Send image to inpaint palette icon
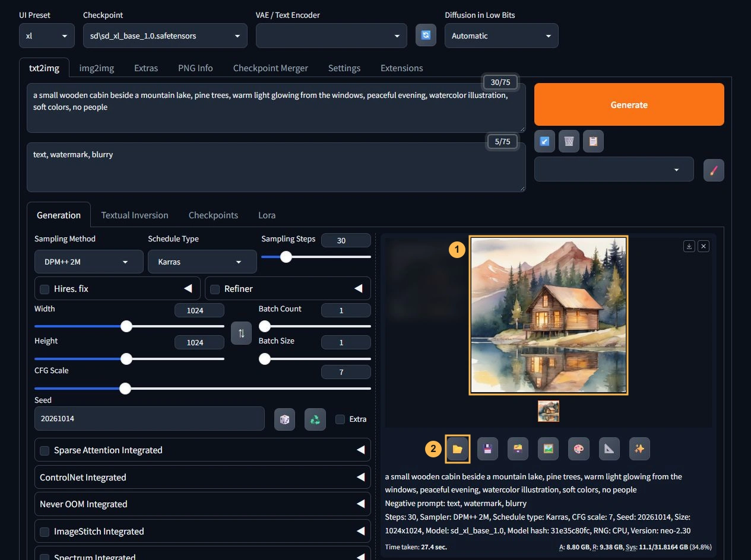Viewport: 751px width, 560px height. pyautogui.click(x=579, y=449)
